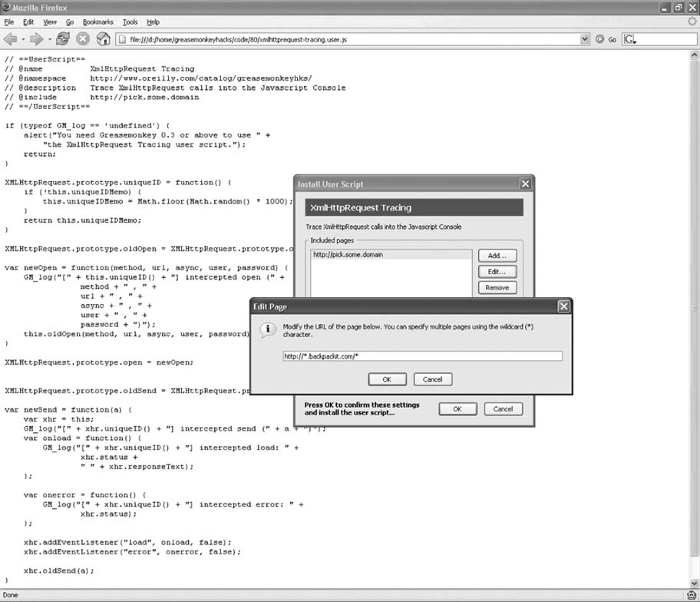Select http://pick.some.domain in Included pages list
Viewport: 700px width, 602px height.
pos(348,254)
